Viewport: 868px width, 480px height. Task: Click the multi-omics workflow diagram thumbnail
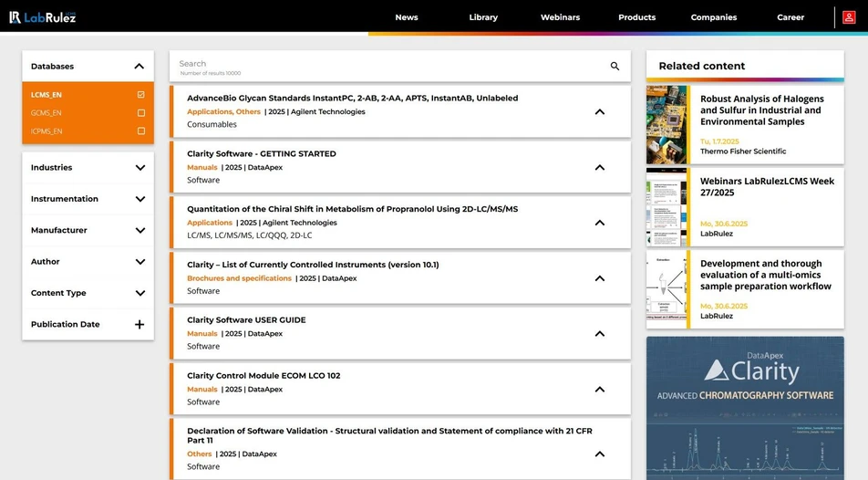pyautogui.click(x=666, y=289)
